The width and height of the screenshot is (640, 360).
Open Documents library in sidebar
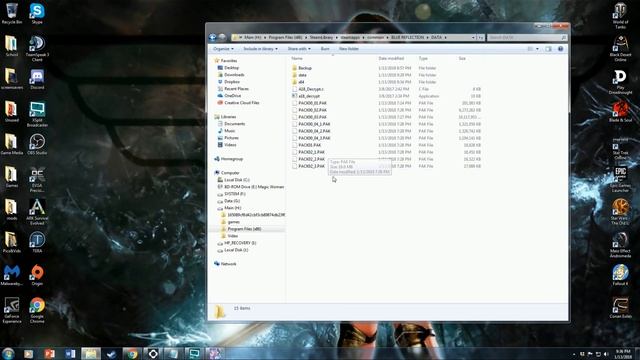(x=235, y=124)
